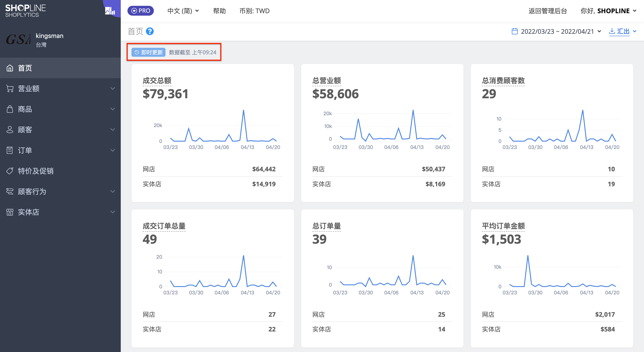Click the kingsman store name
Viewport: 644px width, 352px height.
click(49, 36)
